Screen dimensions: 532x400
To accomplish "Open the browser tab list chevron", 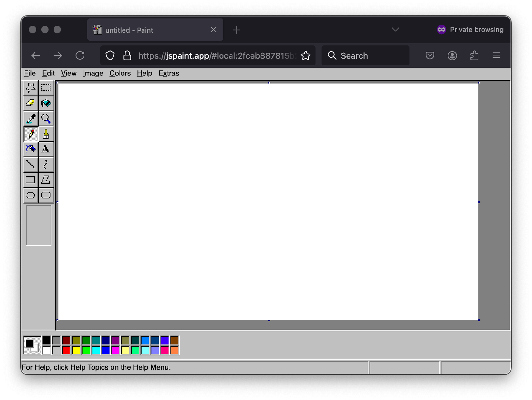I will (395, 29).
